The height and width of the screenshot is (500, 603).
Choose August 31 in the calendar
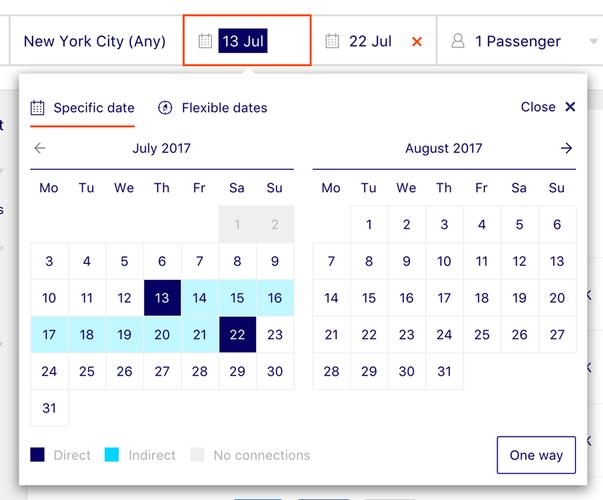(444, 371)
